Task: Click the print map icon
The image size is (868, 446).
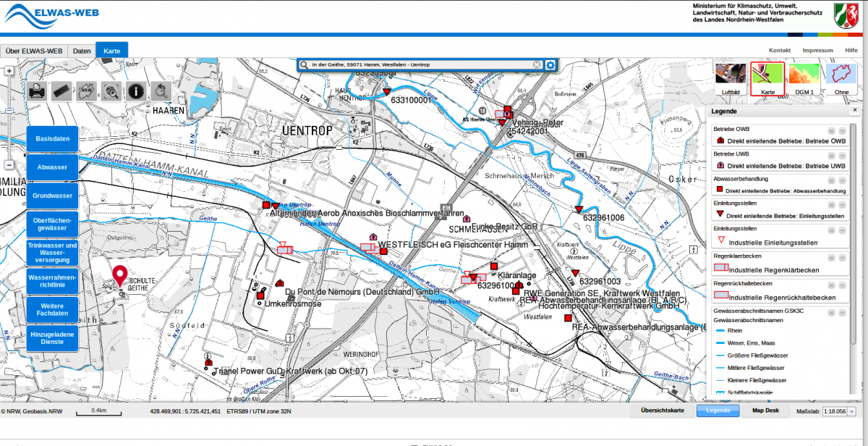Action: tap(38, 91)
